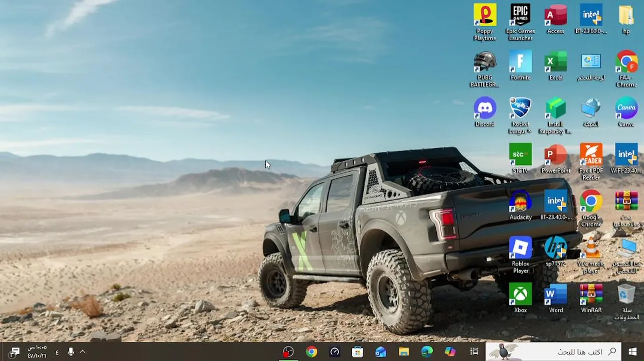
Task: Select the PUBG BATTLEGROUNDS shortcut
Action: tap(485, 69)
